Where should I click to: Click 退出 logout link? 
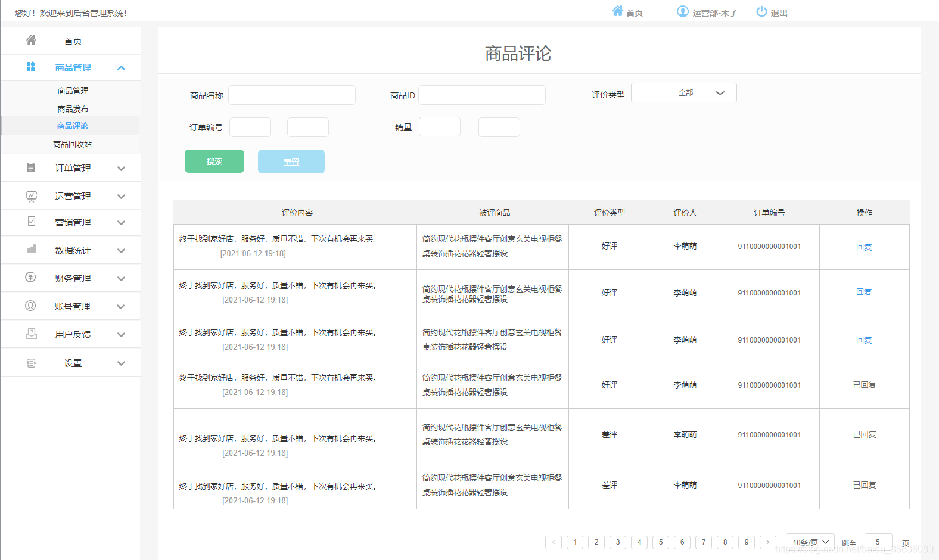779,13
